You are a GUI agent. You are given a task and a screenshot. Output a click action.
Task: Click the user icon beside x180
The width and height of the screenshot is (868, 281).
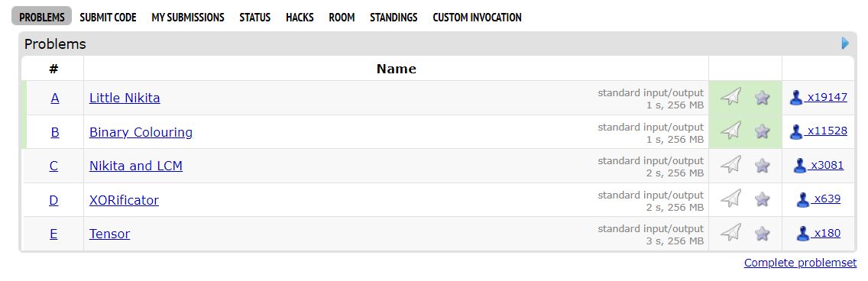click(803, 234)
